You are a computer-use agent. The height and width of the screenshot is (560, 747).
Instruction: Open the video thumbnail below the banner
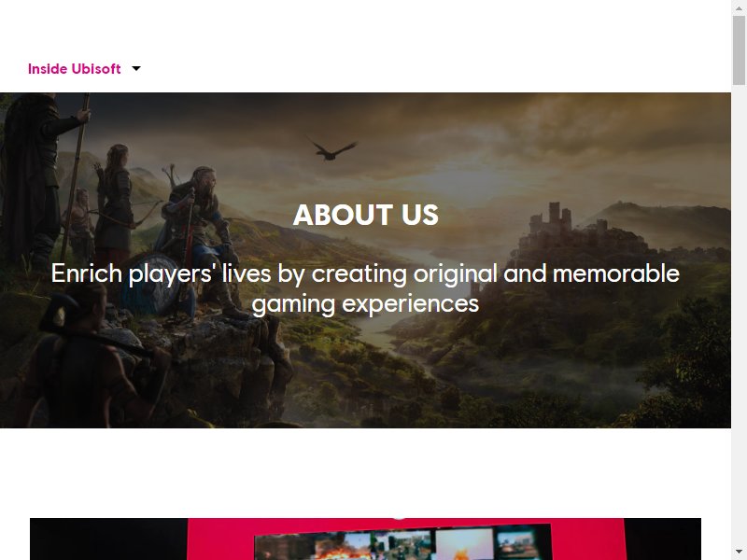[365, 539]
